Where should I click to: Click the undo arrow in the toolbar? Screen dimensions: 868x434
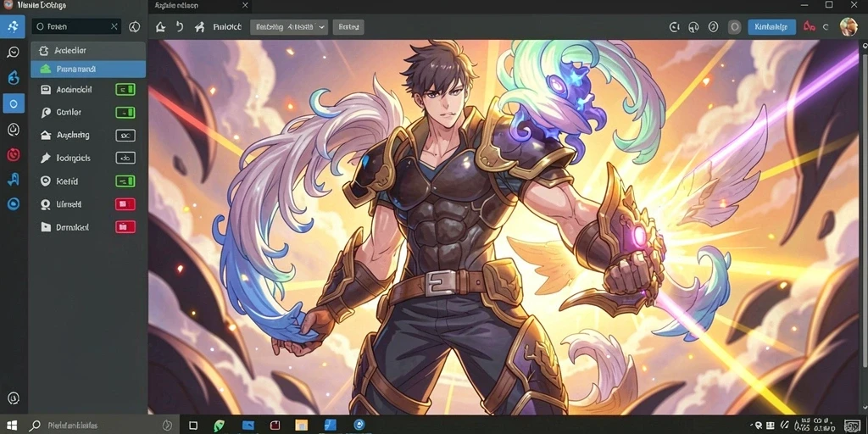(180, 26)
